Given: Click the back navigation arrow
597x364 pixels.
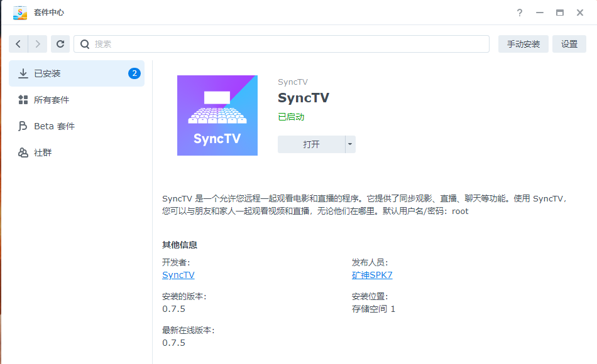Looking at the screenshot, I should 18,43.
